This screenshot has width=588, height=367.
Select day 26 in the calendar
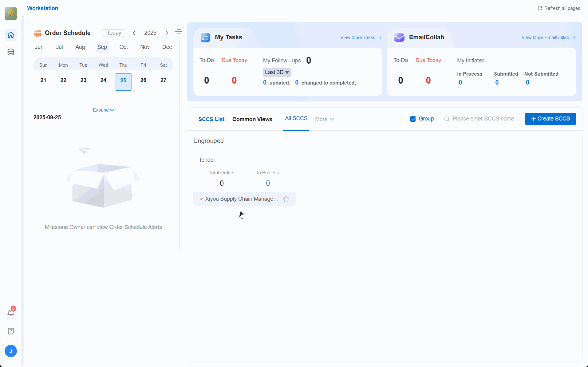pos(143,80)
